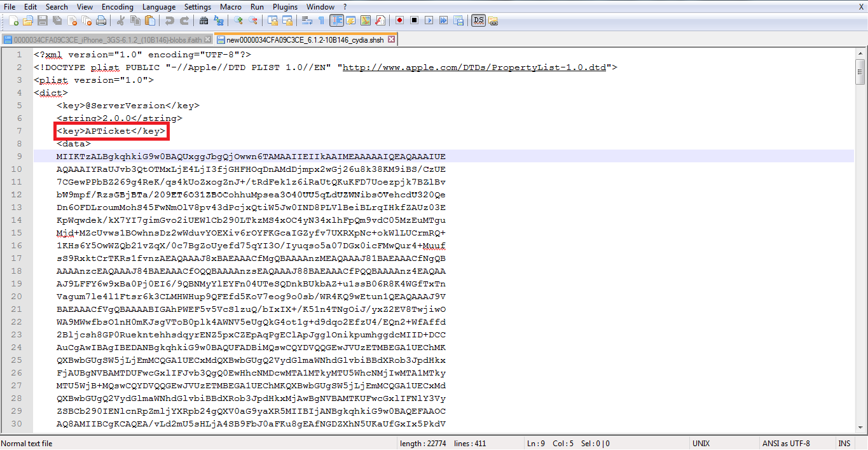The image size is (868, 450).
Task: Click the last toolbar plugin icon
Action: 493,20
